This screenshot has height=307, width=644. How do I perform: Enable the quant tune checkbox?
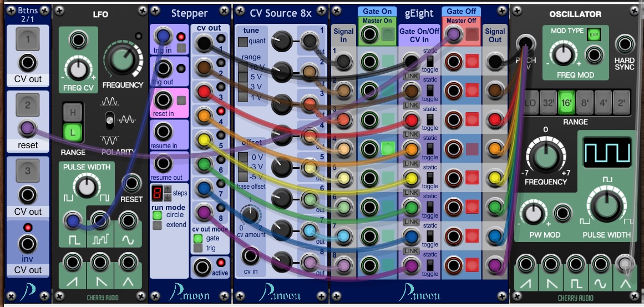(243, 41)
